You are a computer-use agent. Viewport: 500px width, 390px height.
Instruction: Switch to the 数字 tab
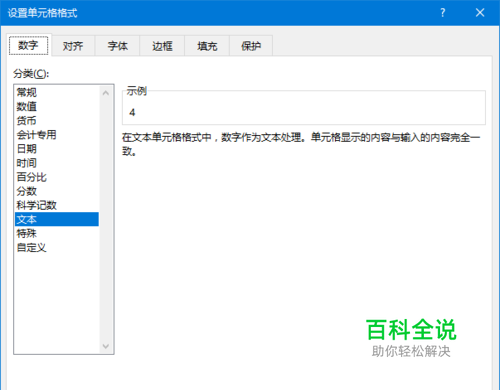[x=29, y=45]
